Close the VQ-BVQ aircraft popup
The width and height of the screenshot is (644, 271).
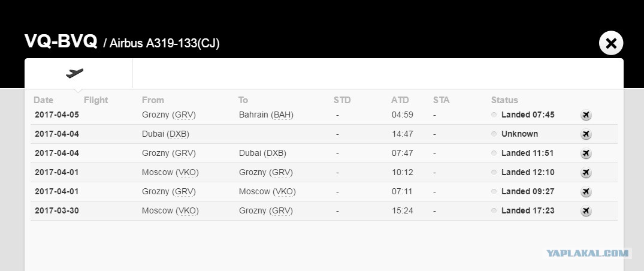point(610,43)
